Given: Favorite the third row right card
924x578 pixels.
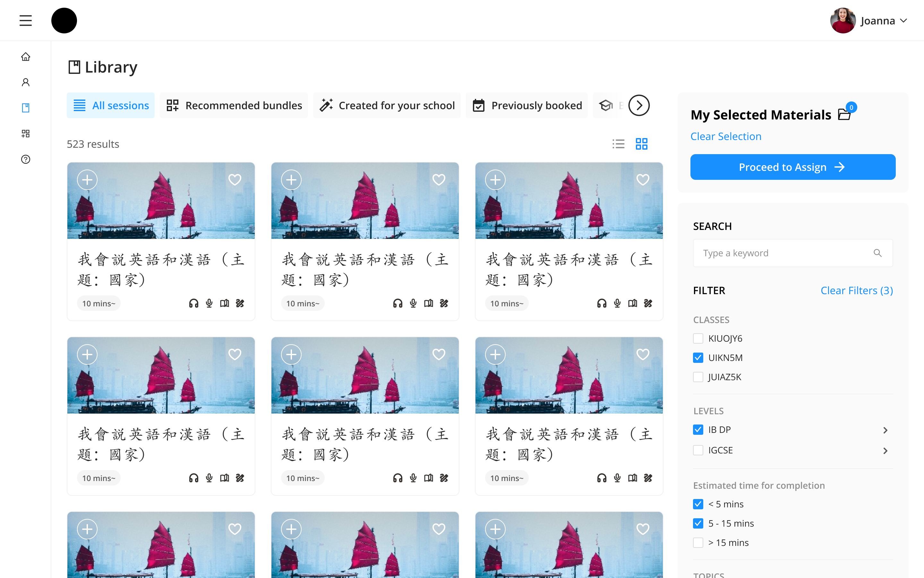Looking at the screenshot, I should (643, 529).
